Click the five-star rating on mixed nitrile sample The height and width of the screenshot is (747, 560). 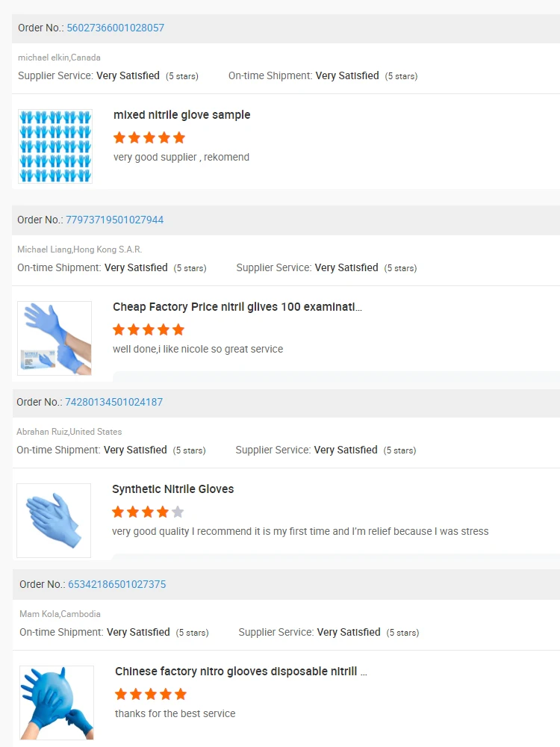click(x=149, y=137)
